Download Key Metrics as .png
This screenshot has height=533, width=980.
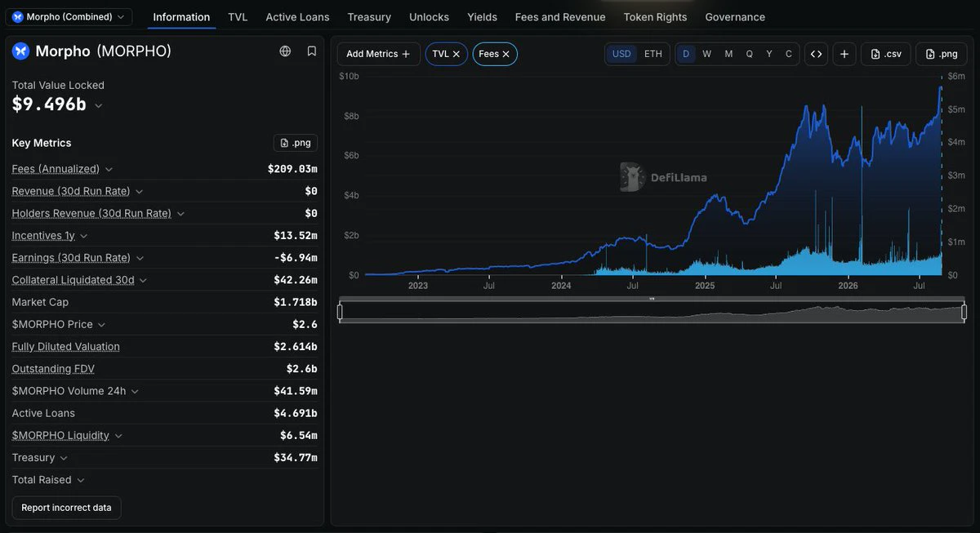pyautogui.click(x=296, y=143)
